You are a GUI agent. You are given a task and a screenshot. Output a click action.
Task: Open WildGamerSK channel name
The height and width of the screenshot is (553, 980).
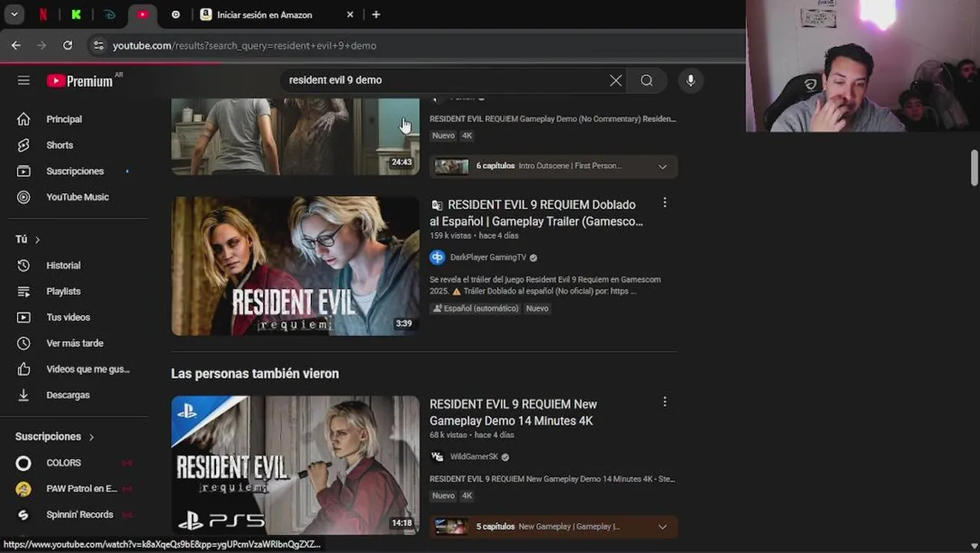click(x=474, y=456)
